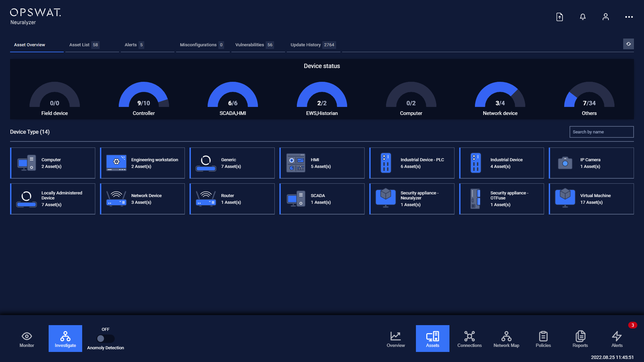Open the Reports section
The height and width of the screenshot is (362, 644).
pos(580,339)
